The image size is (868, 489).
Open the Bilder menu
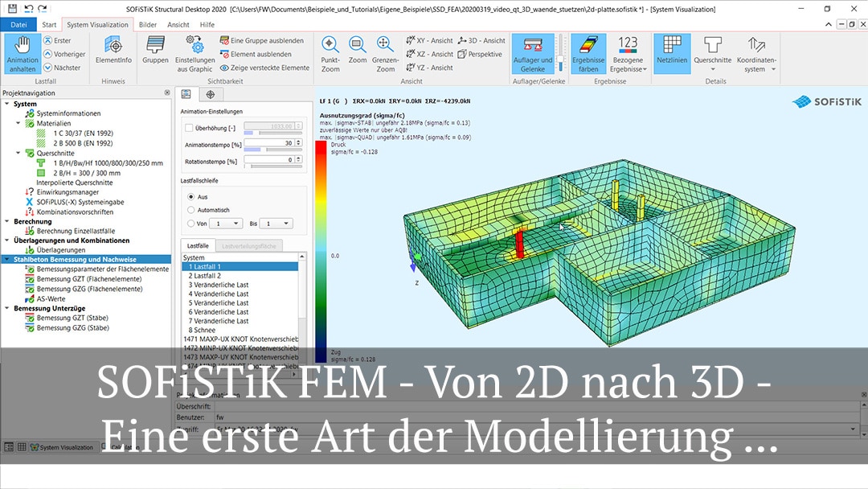pos(148,24)
